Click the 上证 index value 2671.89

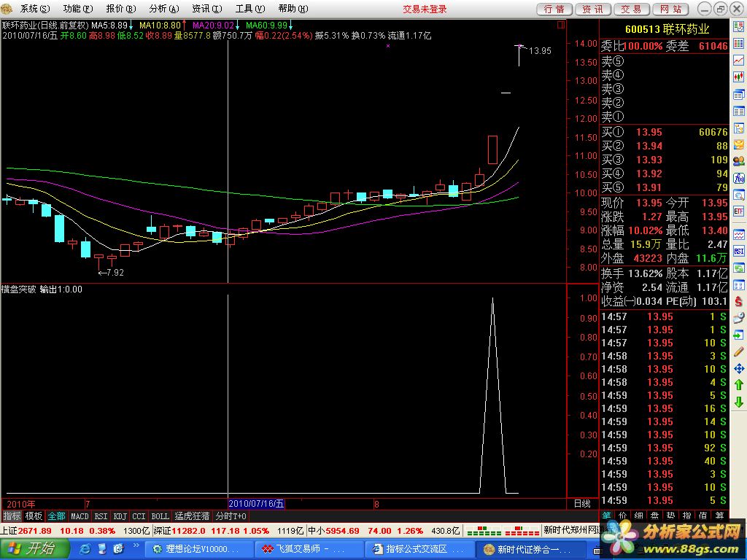point(34,531)
